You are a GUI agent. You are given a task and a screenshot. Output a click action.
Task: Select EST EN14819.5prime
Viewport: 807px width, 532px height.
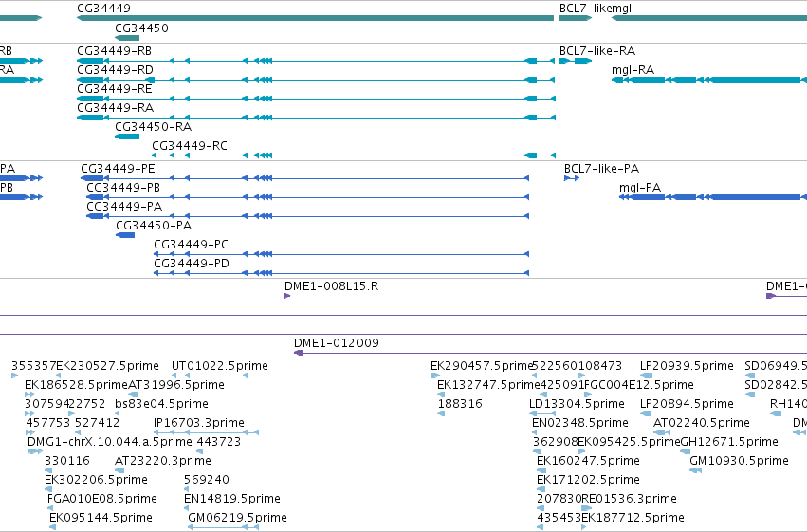pos(232,499)
